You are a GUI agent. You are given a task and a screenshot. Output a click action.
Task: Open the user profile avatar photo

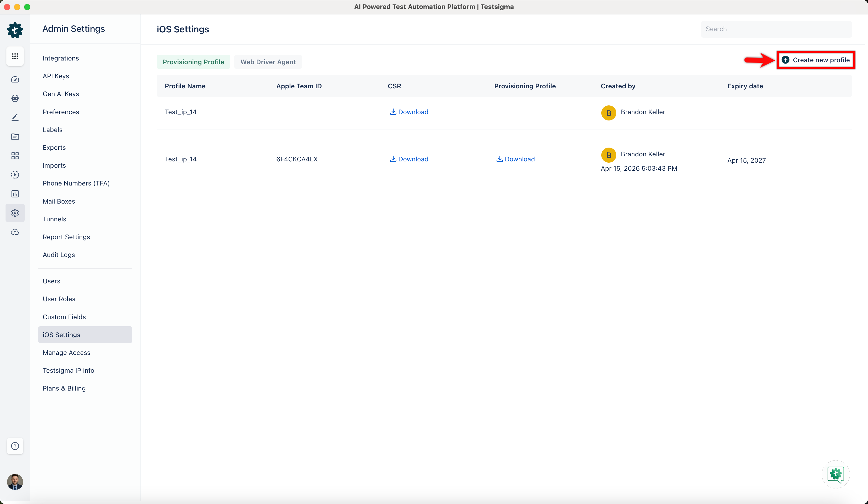15,482
